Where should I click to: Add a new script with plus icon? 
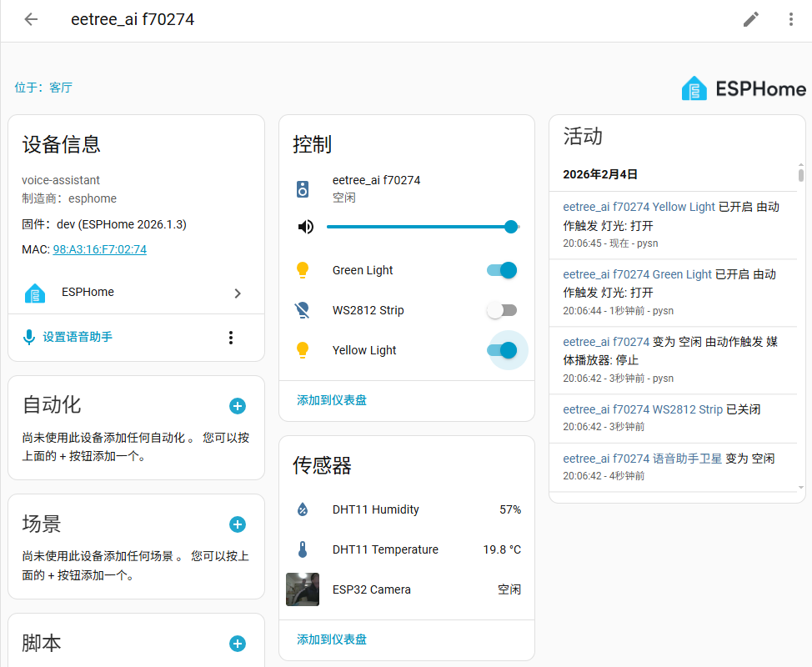click(x=238, y=644)
